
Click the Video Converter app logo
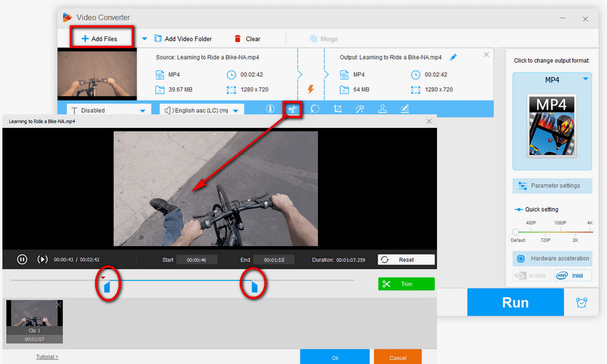click(67, 18)
